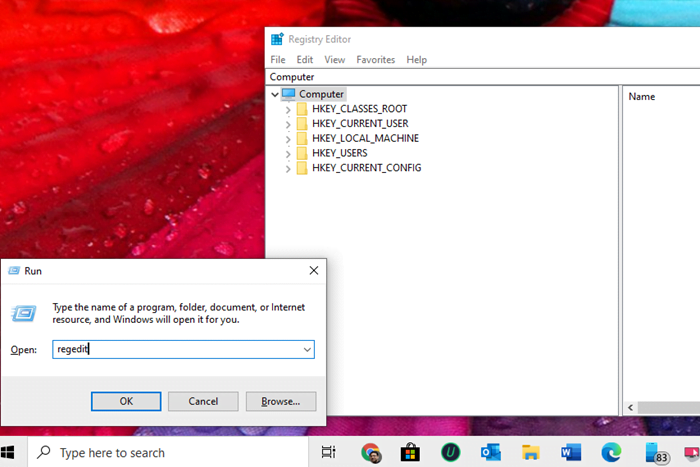
Task: Expand the HKEY_CURRENT_USER key
Action: coord(288,124)
